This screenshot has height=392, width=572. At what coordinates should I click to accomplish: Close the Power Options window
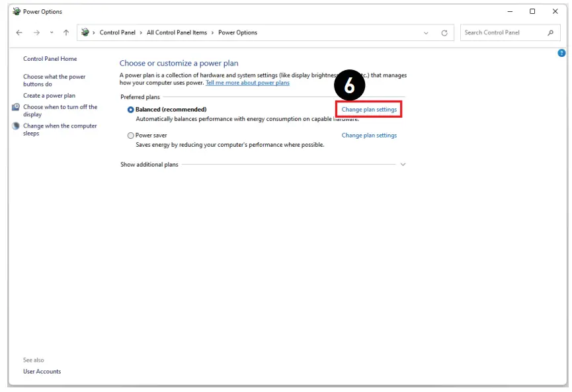tap(555, 11)
